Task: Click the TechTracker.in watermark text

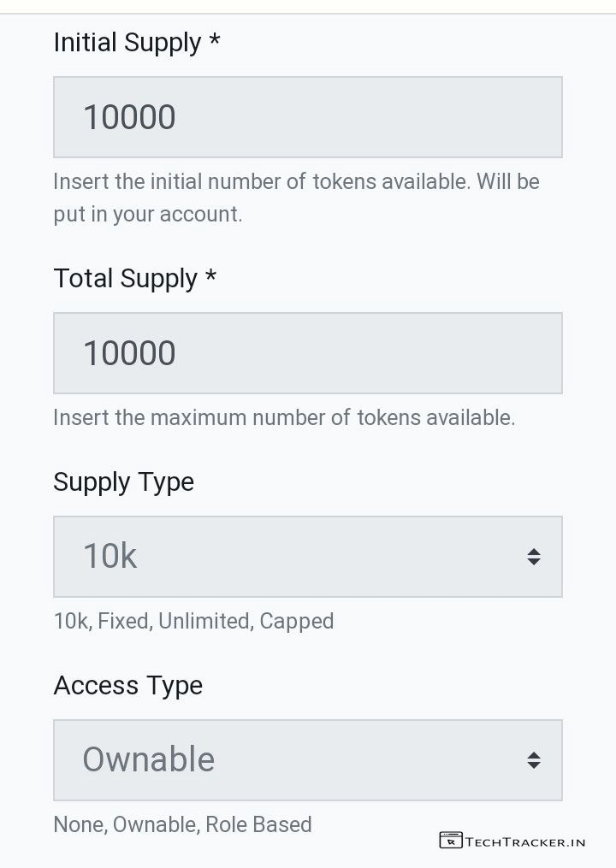Action: (526, 841)
